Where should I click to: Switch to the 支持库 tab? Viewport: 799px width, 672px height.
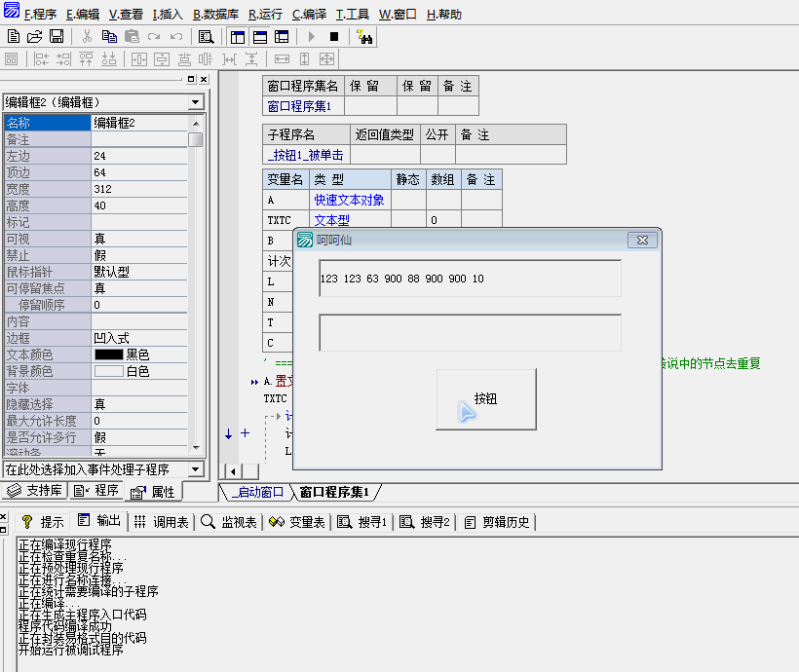tap(35, 491)
